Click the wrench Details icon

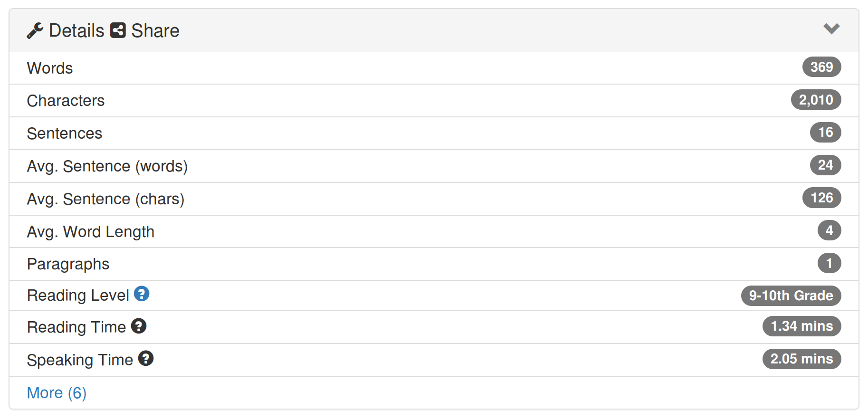point(35,31)
